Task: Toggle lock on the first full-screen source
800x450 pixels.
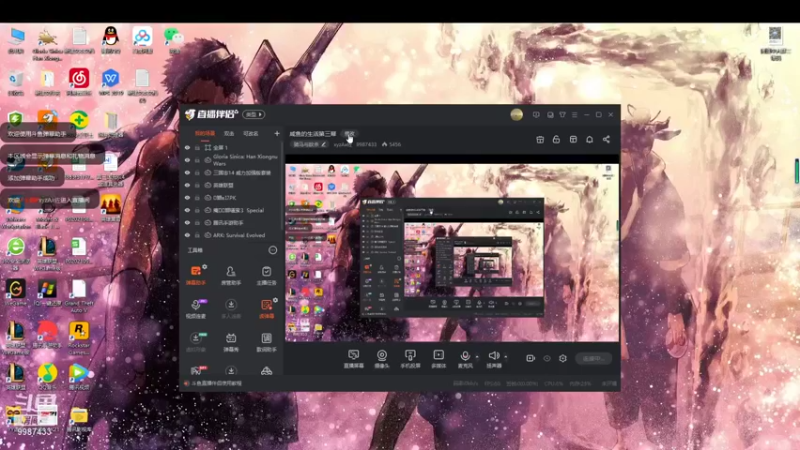Action: 197,147
